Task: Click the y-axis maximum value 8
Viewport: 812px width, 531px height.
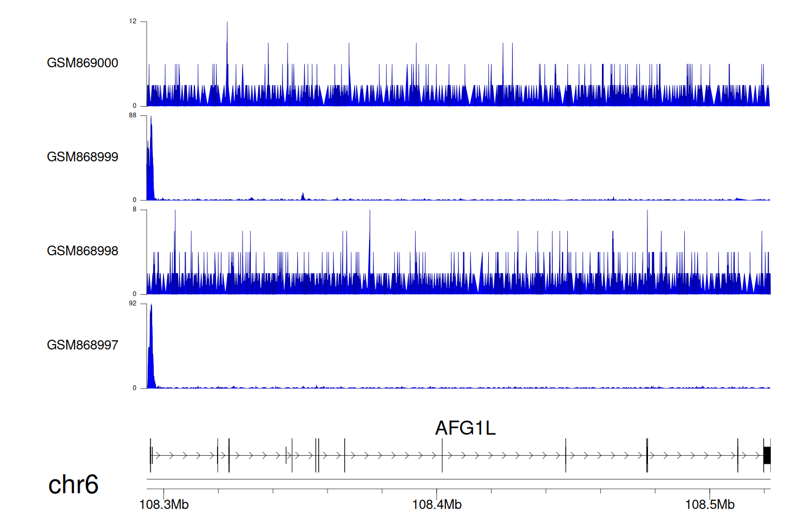Action: click(x=135, y=210)
